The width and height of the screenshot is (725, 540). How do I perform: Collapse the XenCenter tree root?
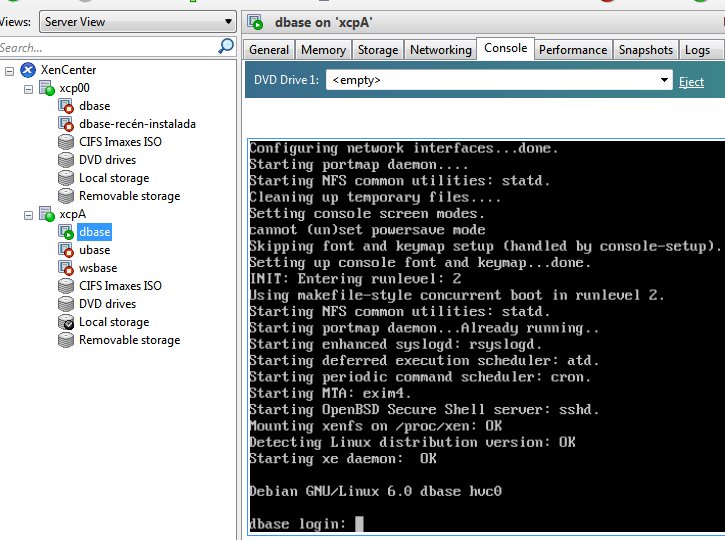[x=9, y=71]
